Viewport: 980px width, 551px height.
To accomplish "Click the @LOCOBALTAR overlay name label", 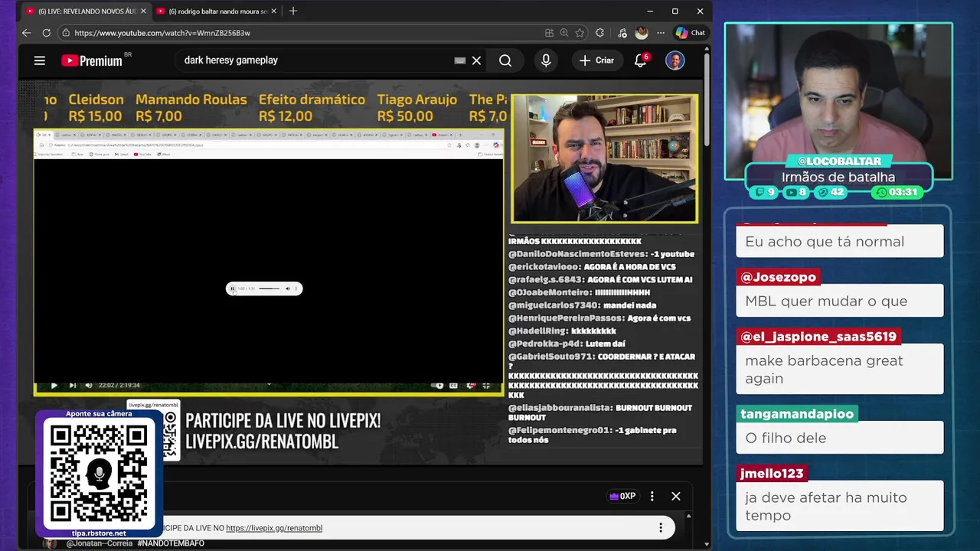I will click(839, 161).
